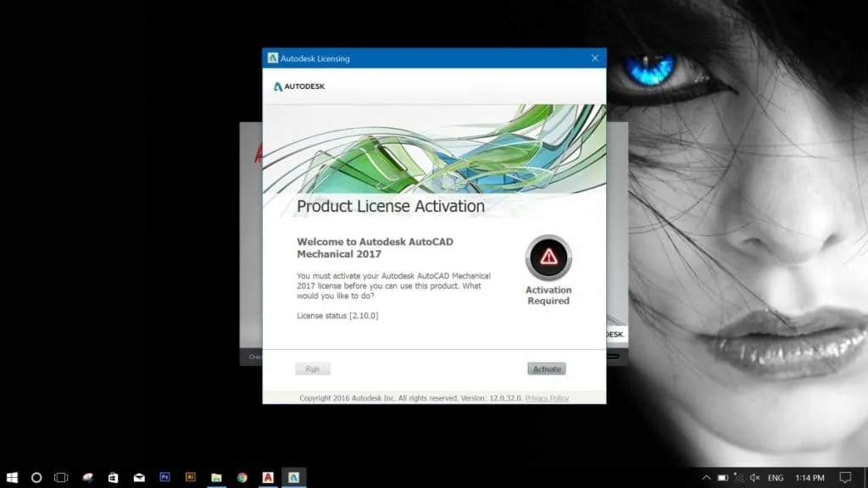Click the battery status tray icon

pyautogui.click(x=722, y=478)
